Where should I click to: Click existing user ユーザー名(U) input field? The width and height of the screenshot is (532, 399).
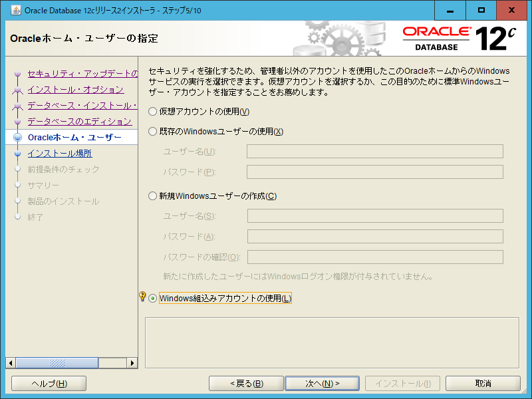coord(375,152)
